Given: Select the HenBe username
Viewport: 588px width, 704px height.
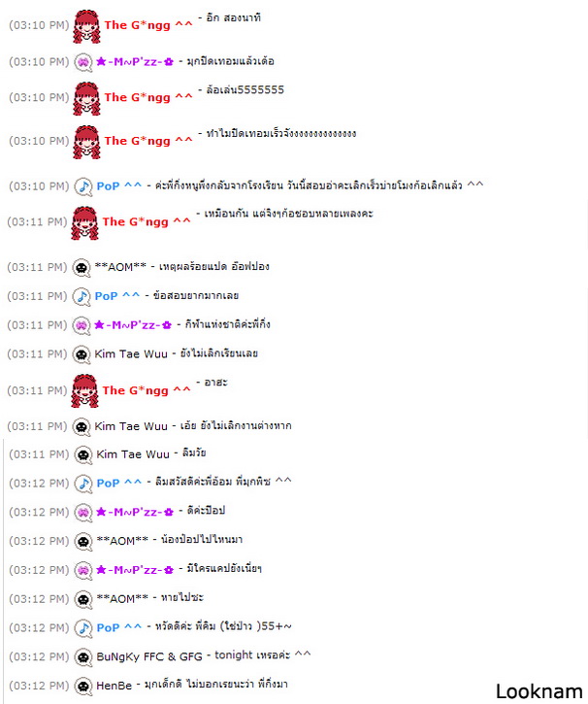Looking at the screenshot, I should tap(114, 686).
